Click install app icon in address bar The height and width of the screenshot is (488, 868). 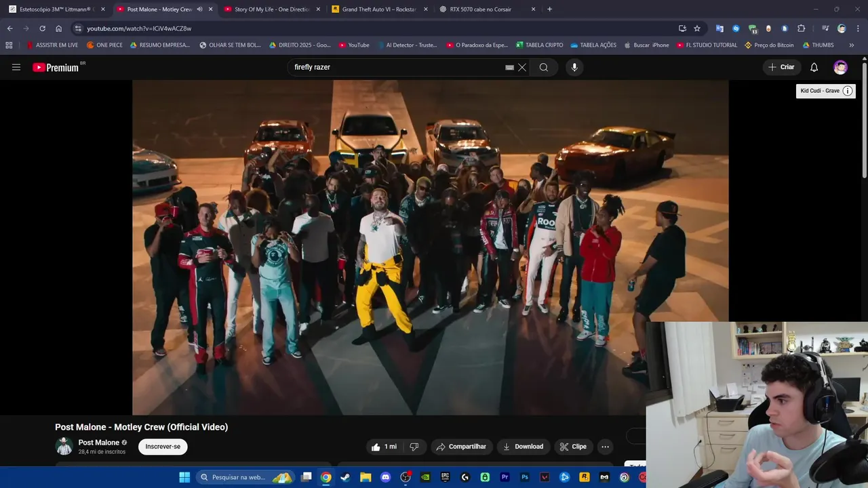(682, 28)
